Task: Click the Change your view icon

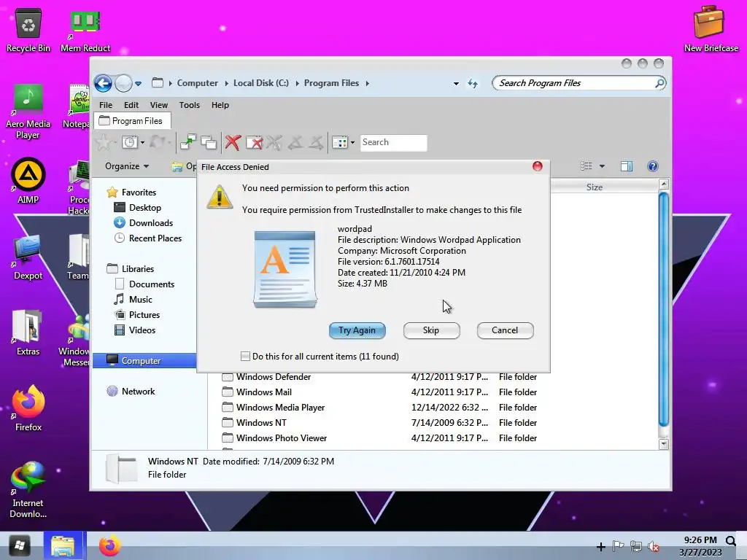Action: [587, 166]
